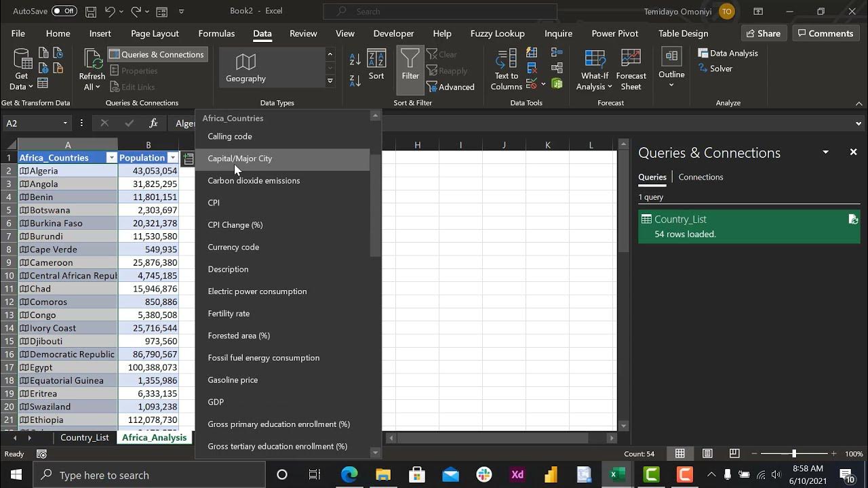Open Text to Columns wizard

coord(507,70)
